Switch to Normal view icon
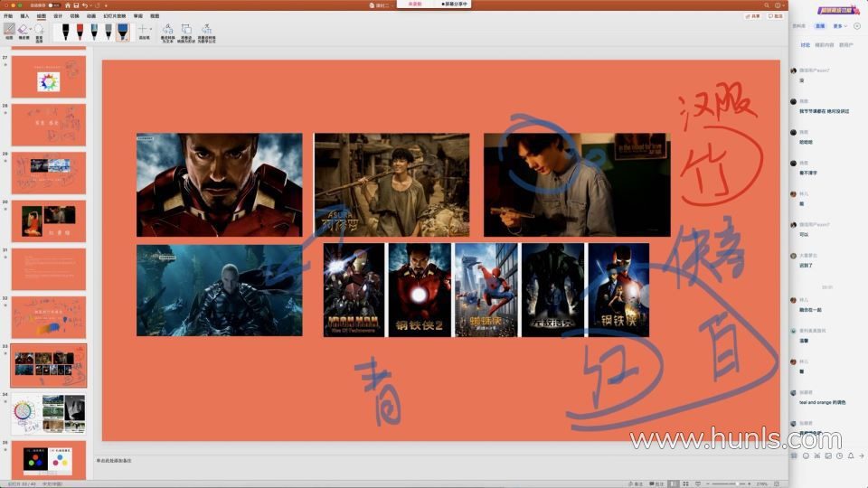The width and height of the screenshot is (868, 488). (673, 483)
